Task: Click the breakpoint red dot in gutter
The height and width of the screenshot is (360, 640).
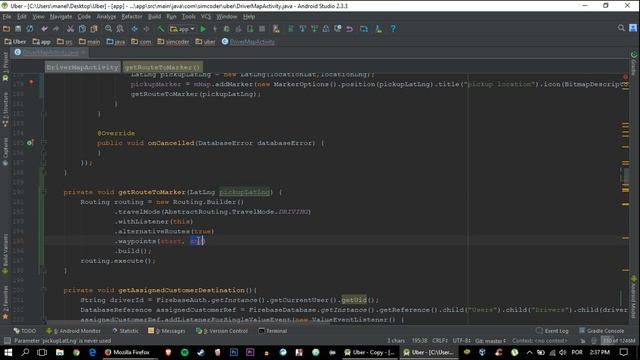Action: coord(31,82)
